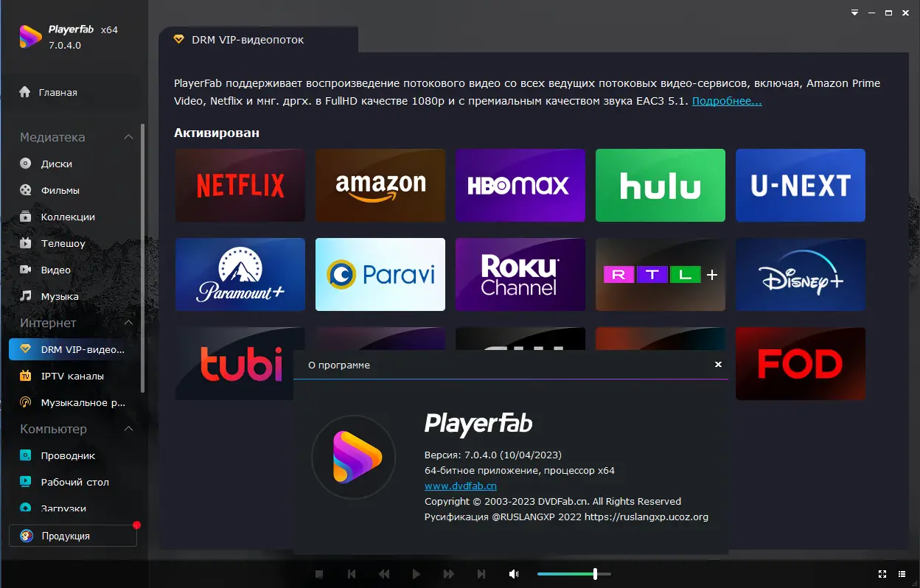Close the О программе dialog
920x588 pixels.
pos(718,365)
